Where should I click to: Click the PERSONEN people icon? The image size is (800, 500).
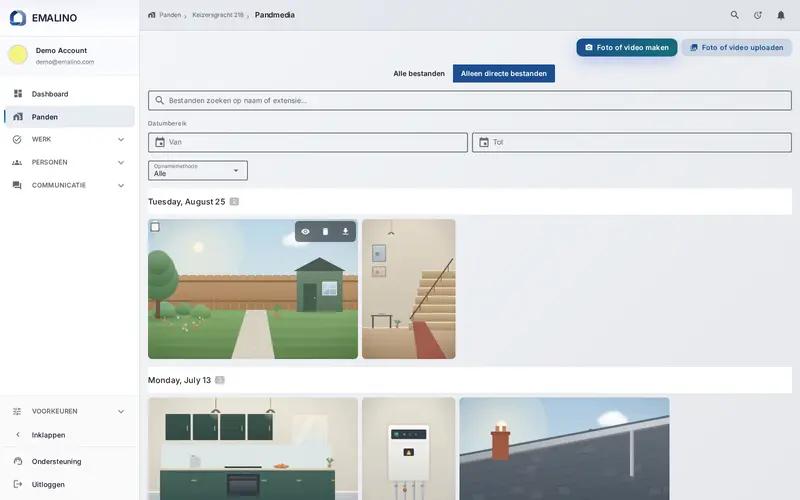coord(17,162)
